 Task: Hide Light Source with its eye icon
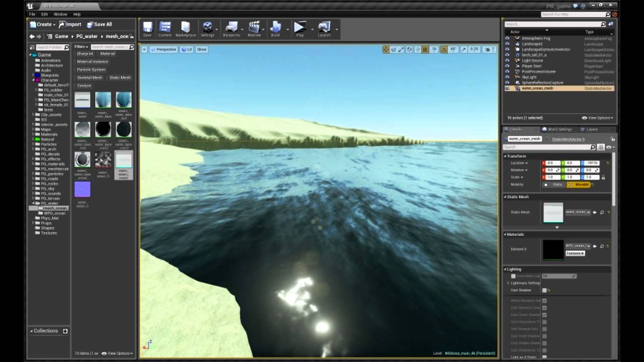[507, 60]
